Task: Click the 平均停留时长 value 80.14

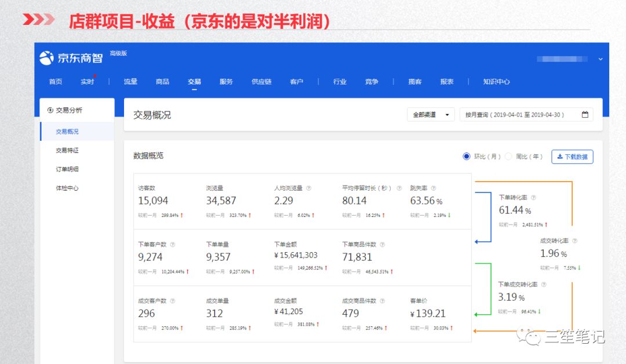Action: pos(354,201)
